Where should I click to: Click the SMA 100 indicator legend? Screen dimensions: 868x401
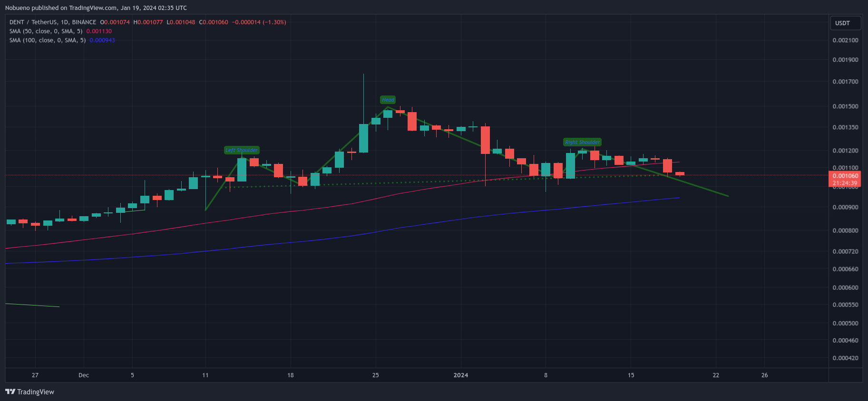pyautogui.click(x=48, y=40)
